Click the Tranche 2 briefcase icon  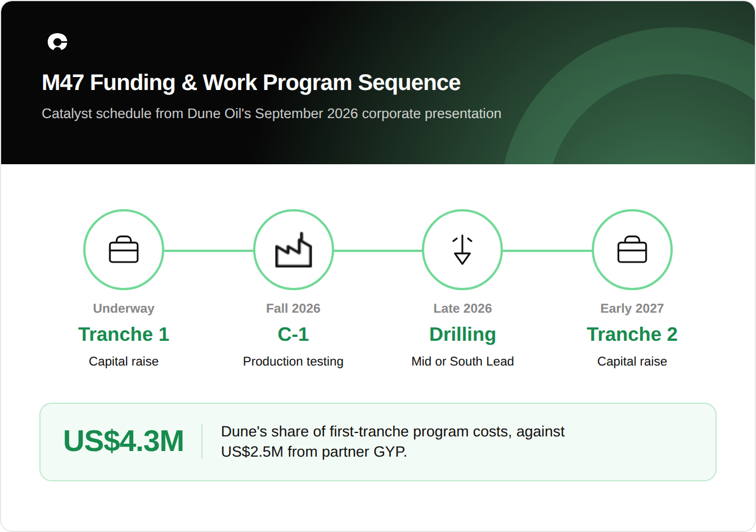pos(632,250)
